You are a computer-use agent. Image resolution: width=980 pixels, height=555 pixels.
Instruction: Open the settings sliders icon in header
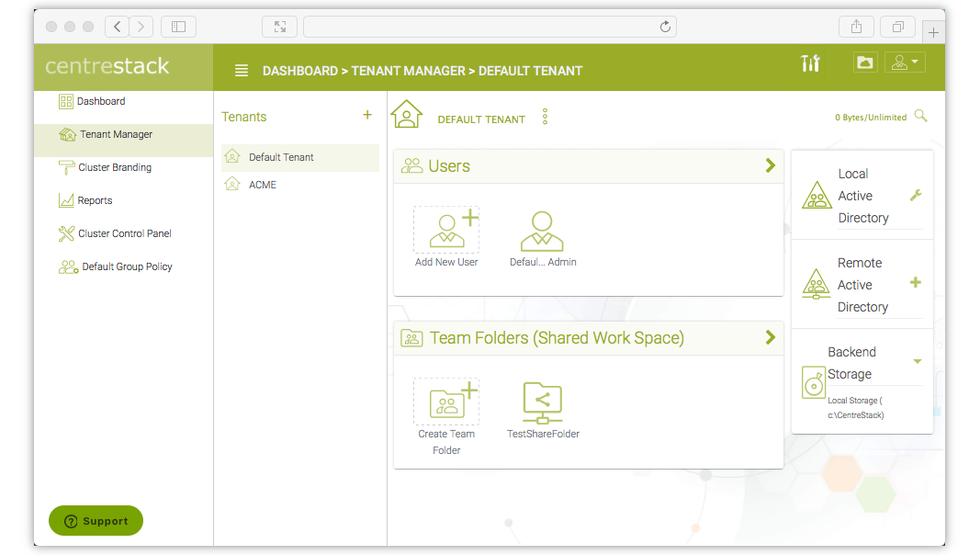tap(810, 62)
